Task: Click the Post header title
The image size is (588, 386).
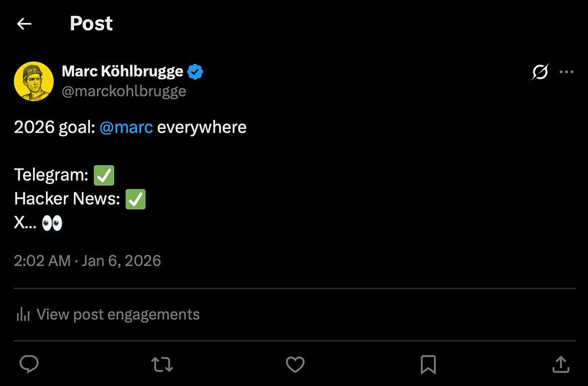Action: (x=91, y=24)
